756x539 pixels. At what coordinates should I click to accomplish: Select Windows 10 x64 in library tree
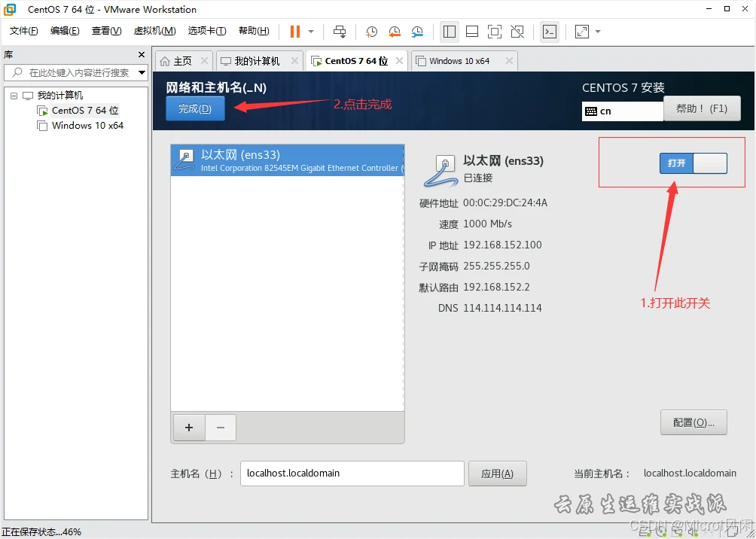point(87,126)
